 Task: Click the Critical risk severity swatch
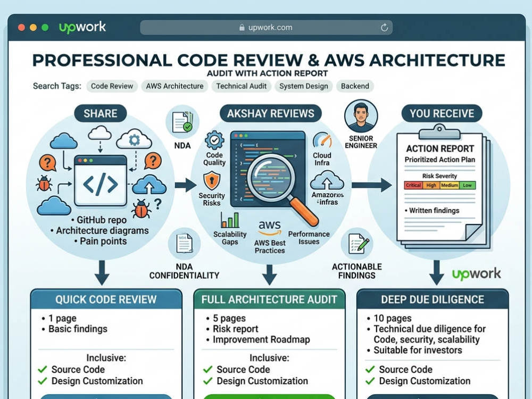pos(413,185)
